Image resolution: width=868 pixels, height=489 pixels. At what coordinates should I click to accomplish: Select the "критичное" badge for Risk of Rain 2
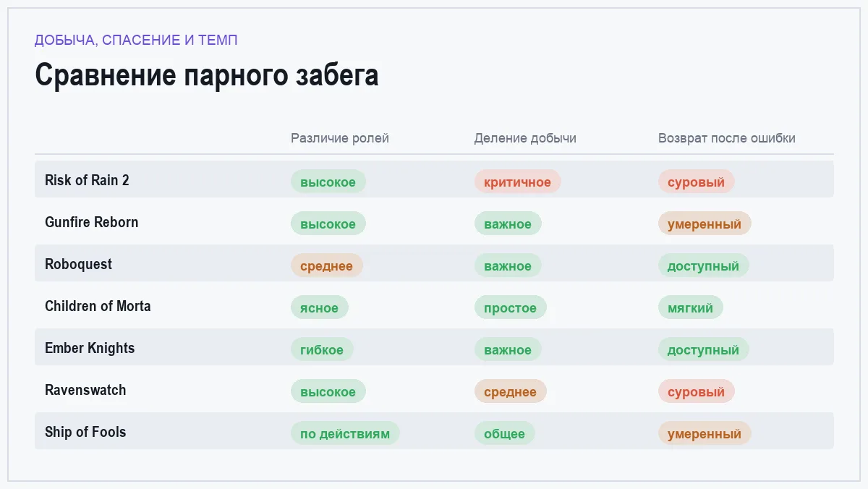pyautogui.click(x=518, y=182)
